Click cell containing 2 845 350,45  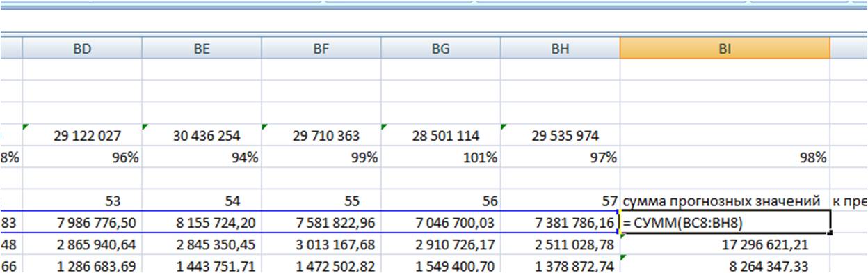pos(202,244)
